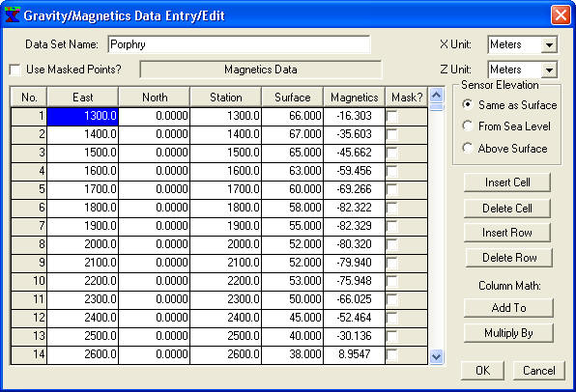Screen dimensions: 576x392
Task: Click the Insert Row button
Action: point(507,233)
